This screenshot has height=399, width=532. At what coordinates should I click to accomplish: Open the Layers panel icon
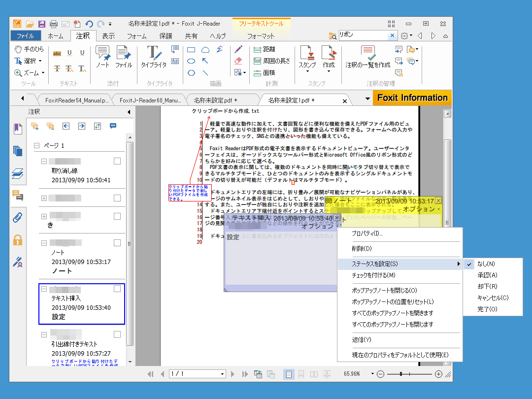18,173
